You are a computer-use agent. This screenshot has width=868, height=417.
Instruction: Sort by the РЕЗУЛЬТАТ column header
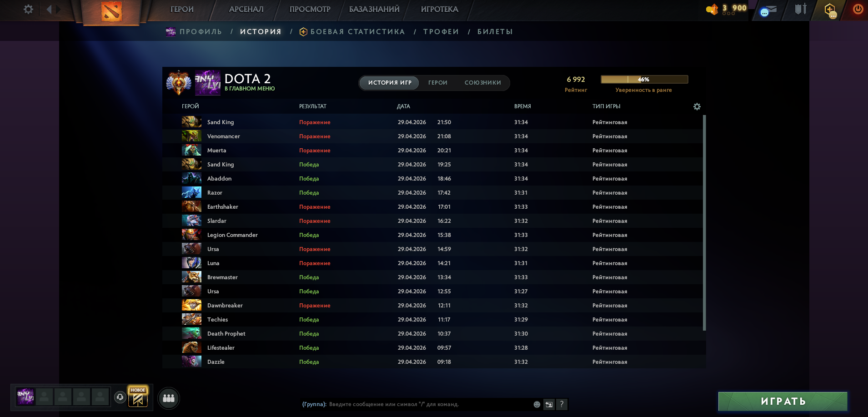[x=313, y=106]
